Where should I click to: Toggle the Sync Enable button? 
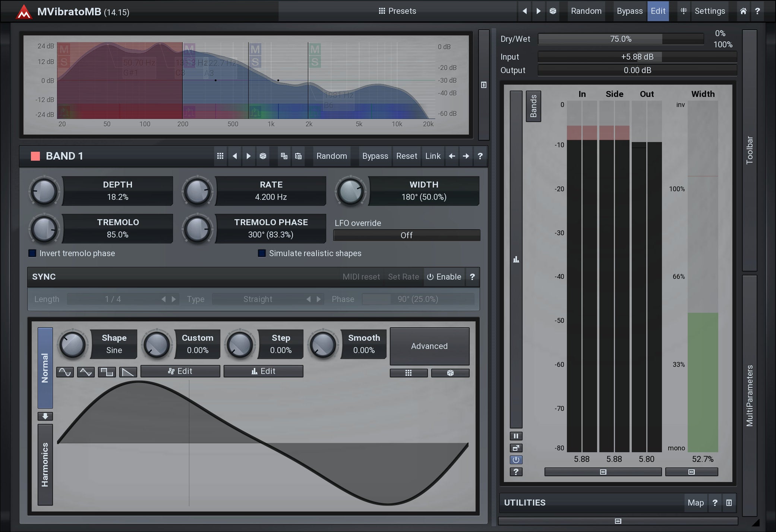point(444,277)
